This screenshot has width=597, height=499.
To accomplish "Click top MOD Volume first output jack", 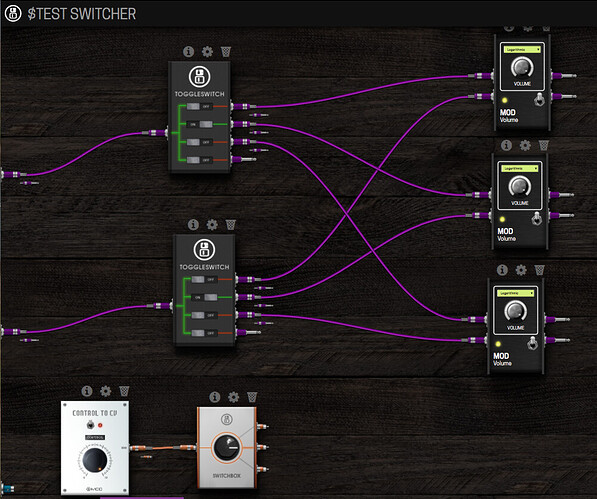I will click(x=563, y=75).
